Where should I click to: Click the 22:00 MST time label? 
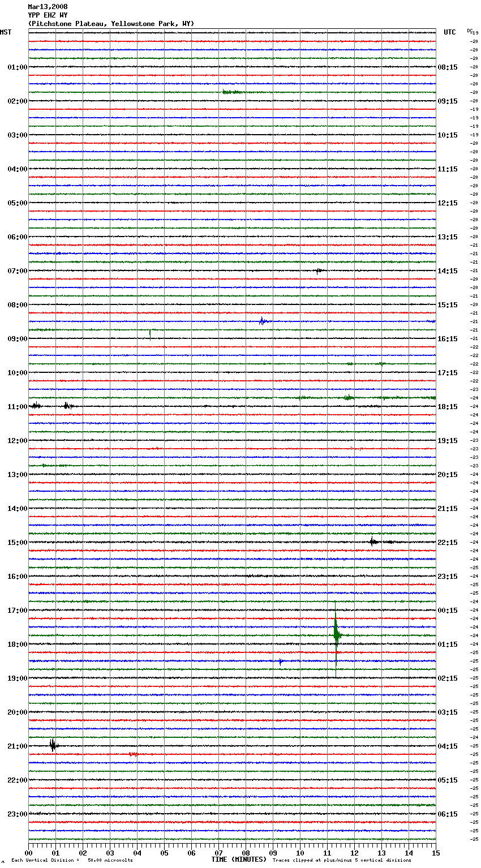(18, 780)
